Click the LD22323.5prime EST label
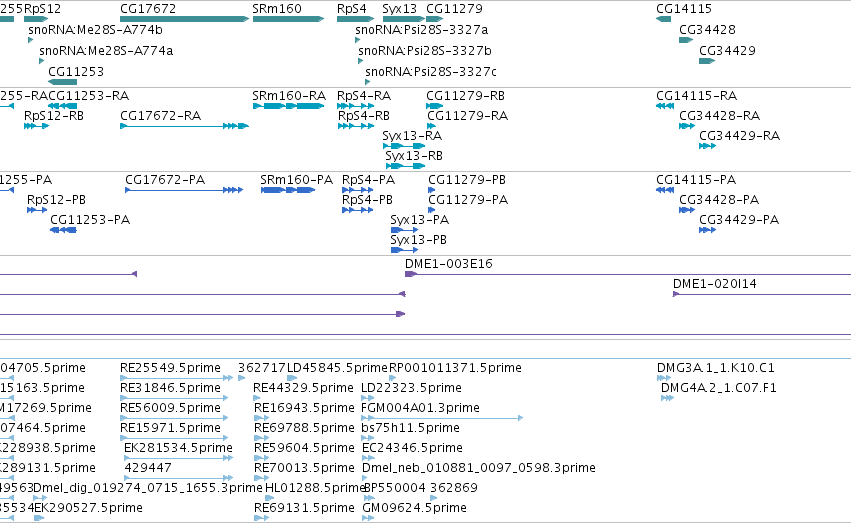Viewport: 851px width, 523px height. (x=411, y=388)
